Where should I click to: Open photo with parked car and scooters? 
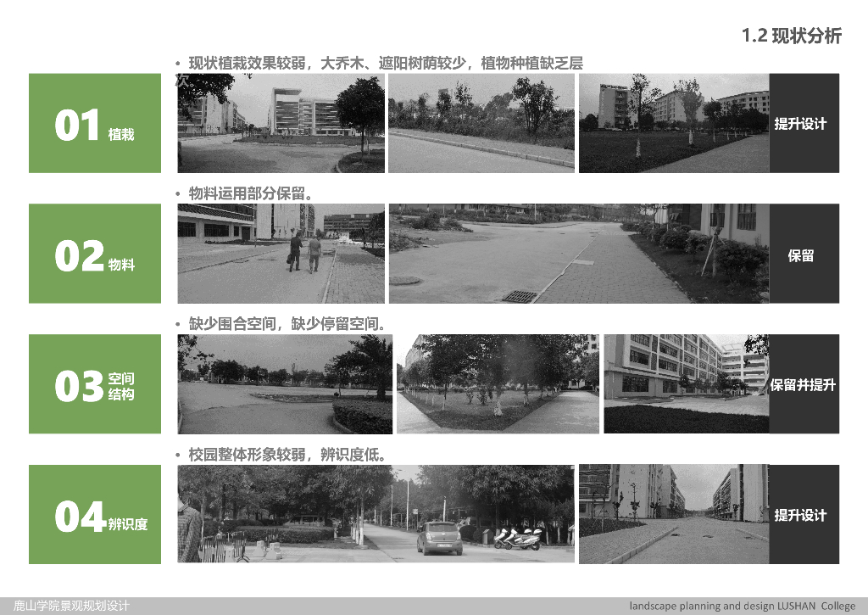point(376,513)
